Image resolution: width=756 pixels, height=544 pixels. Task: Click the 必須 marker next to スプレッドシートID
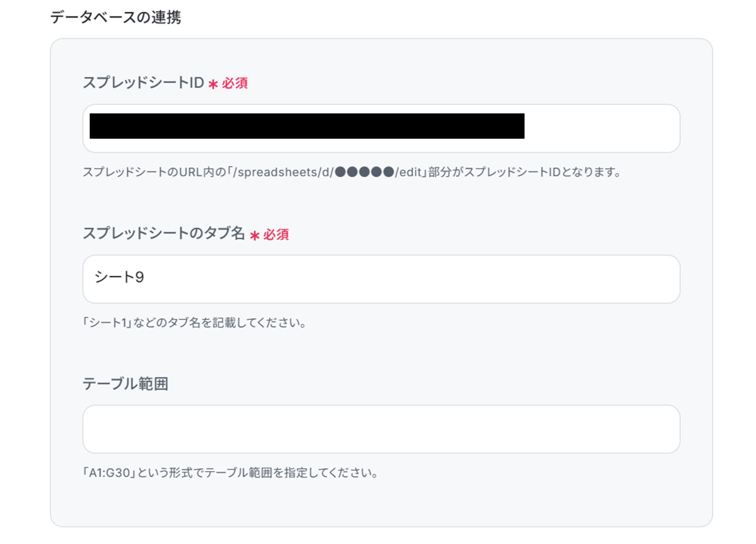[x=235, y=83]
